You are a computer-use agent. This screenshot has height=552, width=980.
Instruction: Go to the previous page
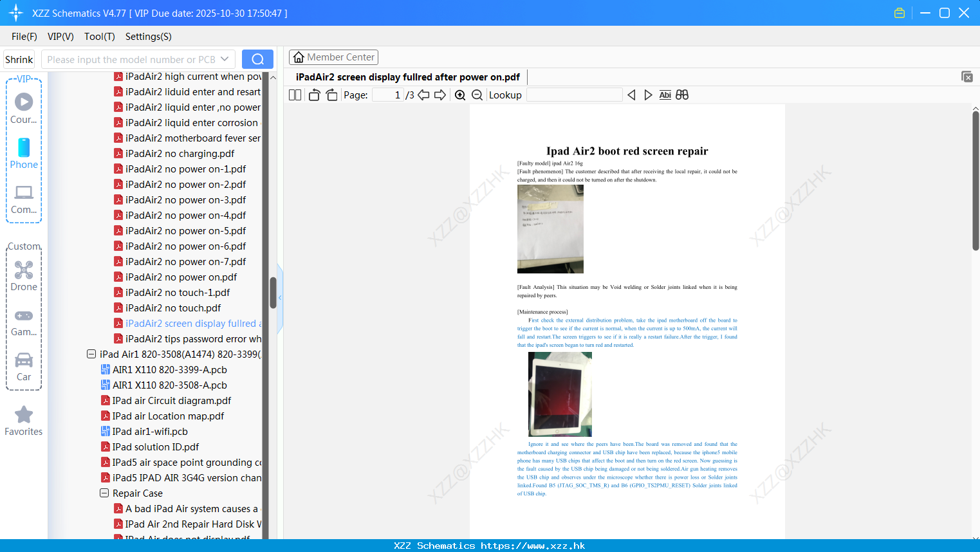pos(423,95)
